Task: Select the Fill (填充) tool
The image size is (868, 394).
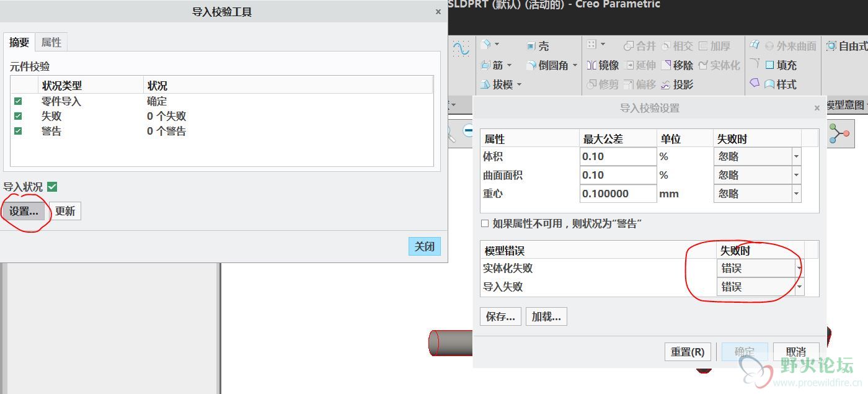Action: tap(781, 65)
